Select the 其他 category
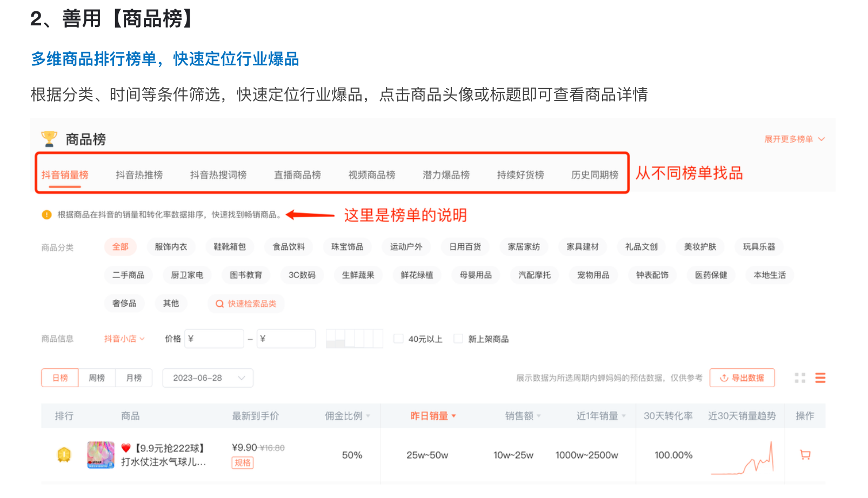 [171, 303]
